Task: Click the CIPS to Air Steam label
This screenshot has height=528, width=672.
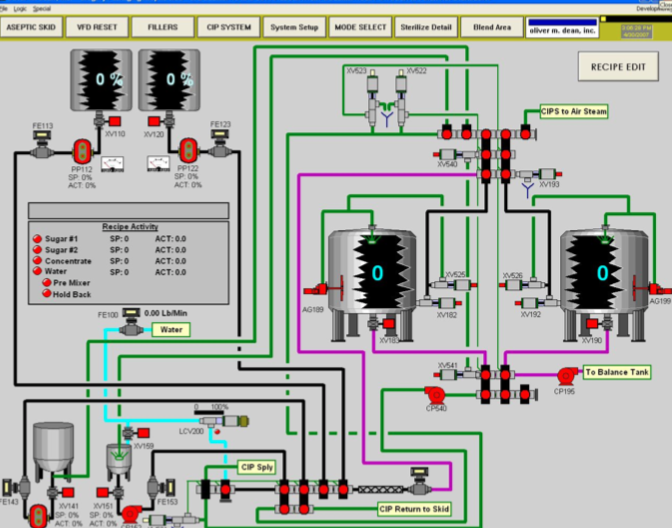Action: [x=574, y=111]
